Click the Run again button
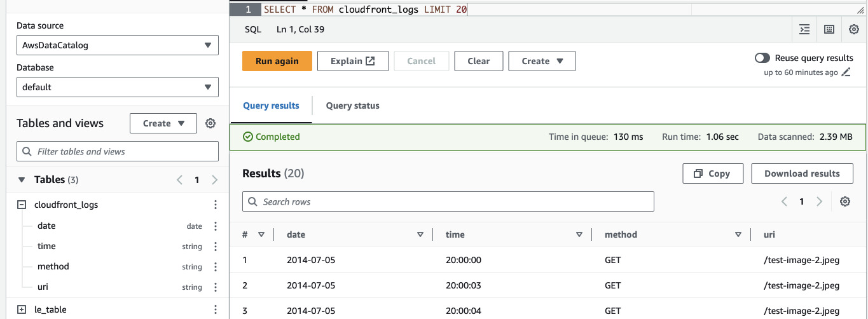The height and width of the screenshot is (319, 868). point(277,61)
